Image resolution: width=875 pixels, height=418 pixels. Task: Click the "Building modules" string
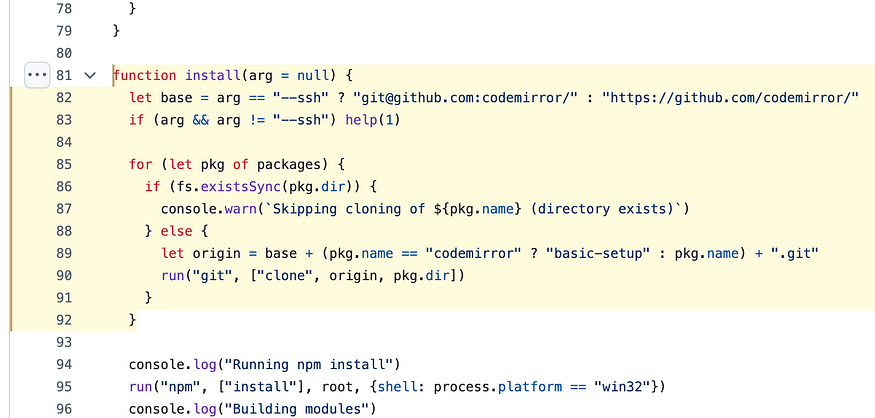(296, 409)
